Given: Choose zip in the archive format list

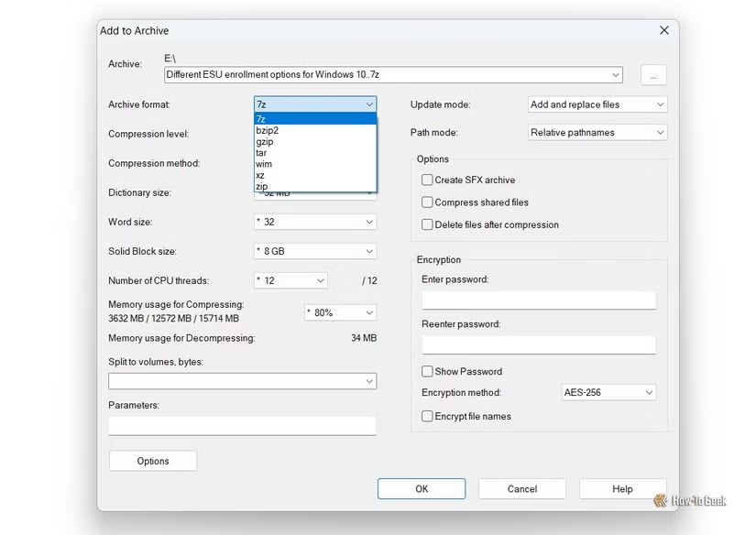Looking at the screenshot, I should (x=262, y=186).
